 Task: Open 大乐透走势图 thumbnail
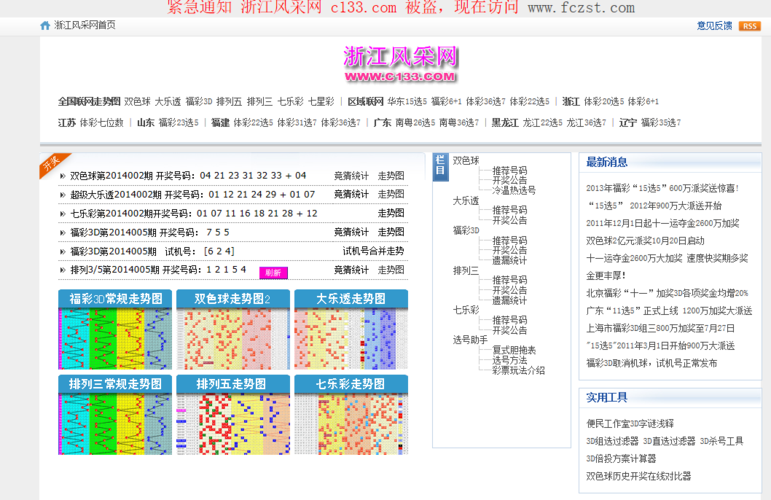[351, 329]
